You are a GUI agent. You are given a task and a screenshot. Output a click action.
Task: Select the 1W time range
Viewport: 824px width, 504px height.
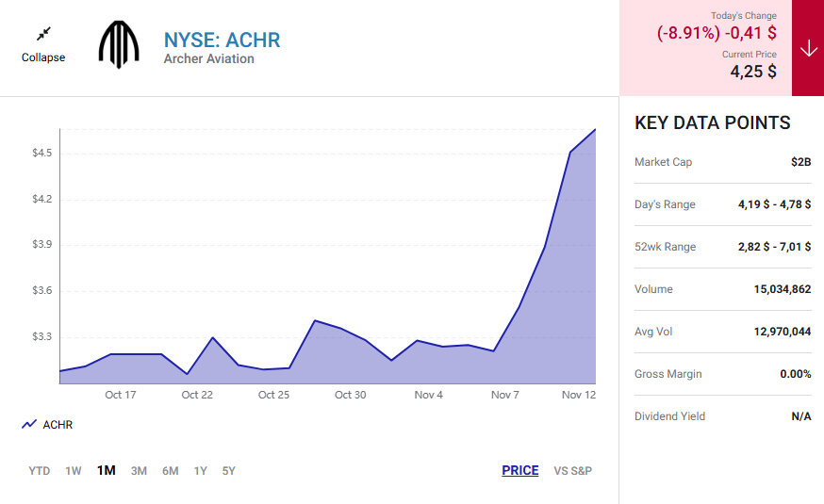pos(74,471)
